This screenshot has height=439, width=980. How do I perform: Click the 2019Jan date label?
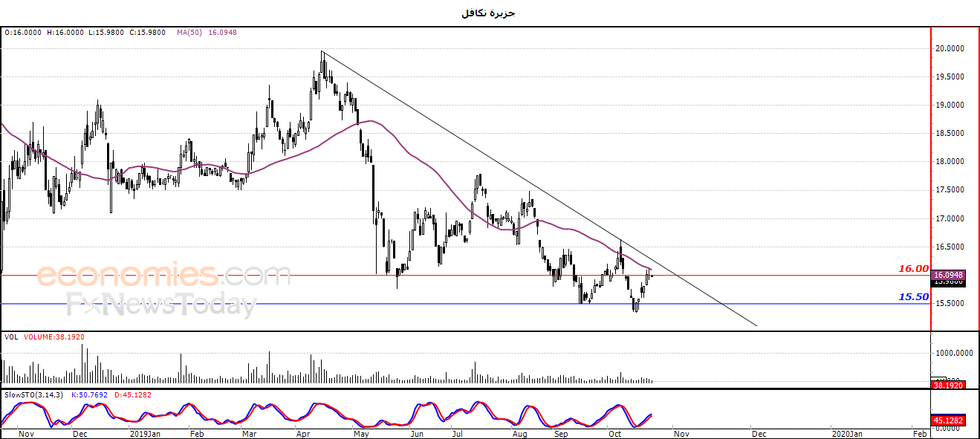[145, 432]
